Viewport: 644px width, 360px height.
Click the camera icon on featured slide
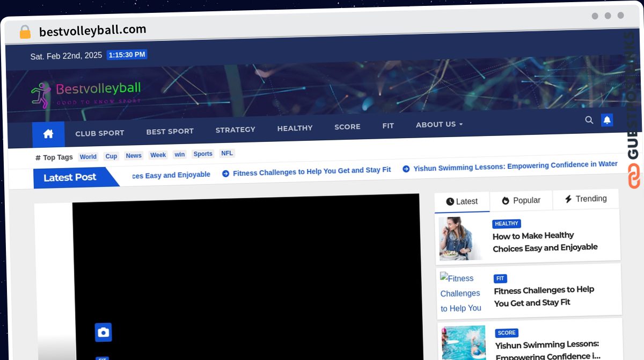(104, 333)
